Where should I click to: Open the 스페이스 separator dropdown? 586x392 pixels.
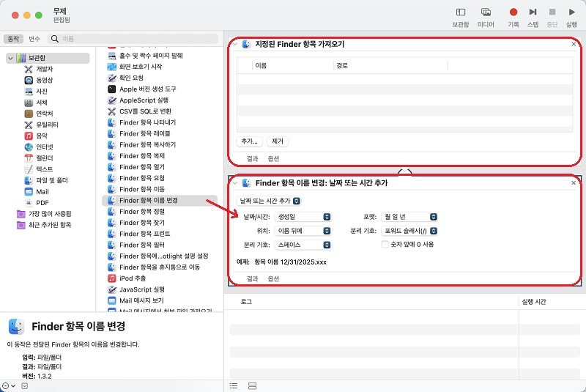coord(303,245)
